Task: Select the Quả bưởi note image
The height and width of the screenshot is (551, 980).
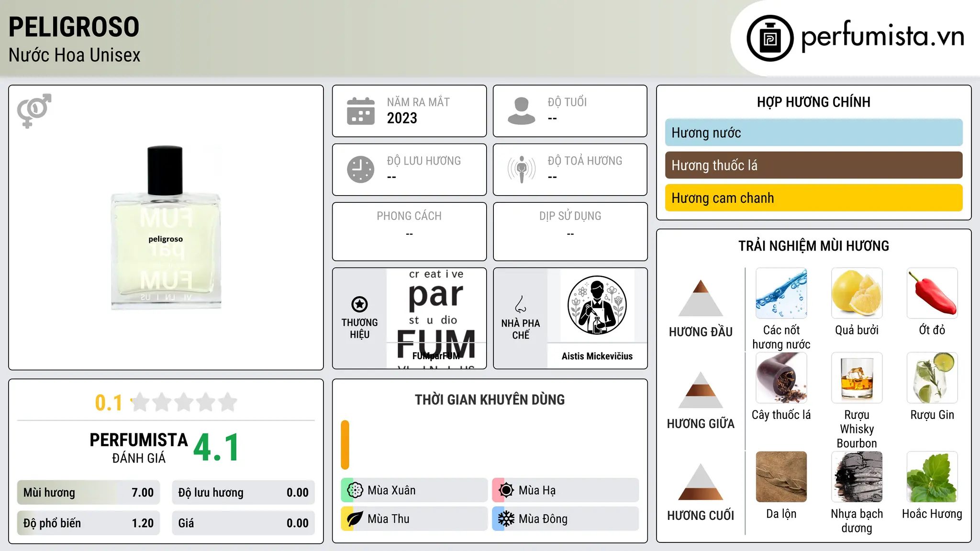Action: 857,293
